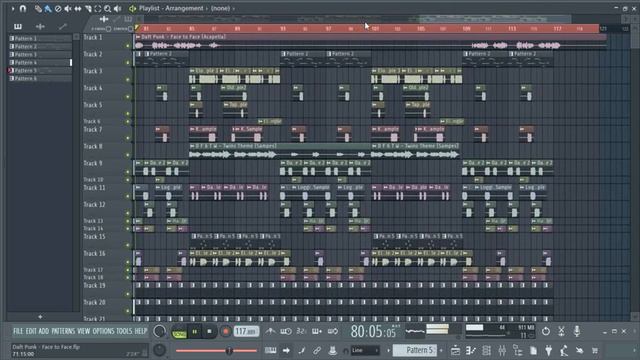
Task: Open the plugin picker plug icon
Action: tap(549, 350)
